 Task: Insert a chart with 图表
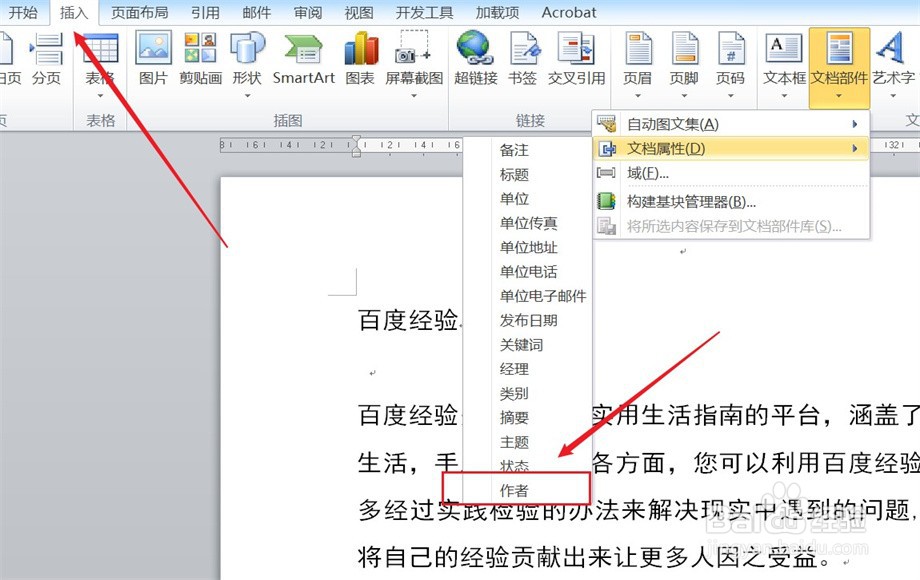click(x=360, y=59)
